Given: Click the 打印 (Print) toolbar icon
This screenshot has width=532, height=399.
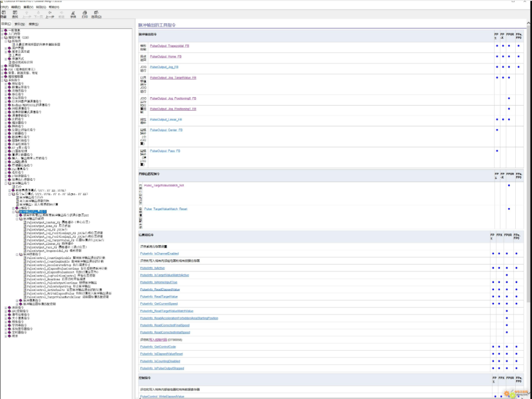Looking at the screenshot, I should pos(85,14).
